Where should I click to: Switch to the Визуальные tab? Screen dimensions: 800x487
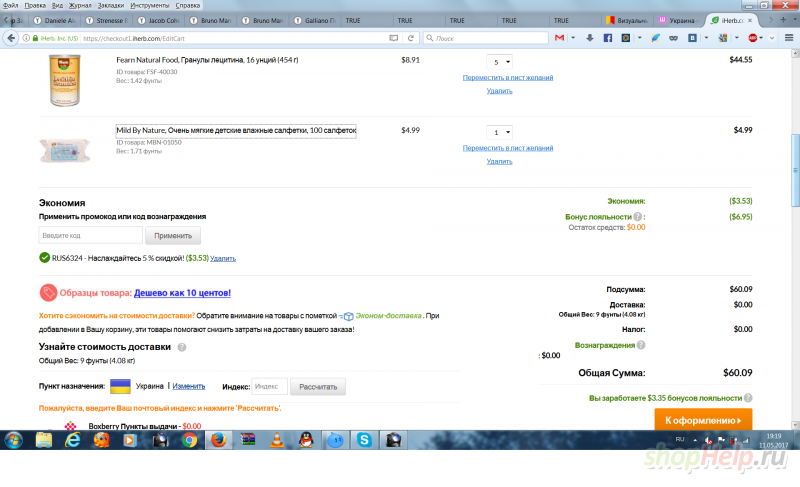(627, 20)
